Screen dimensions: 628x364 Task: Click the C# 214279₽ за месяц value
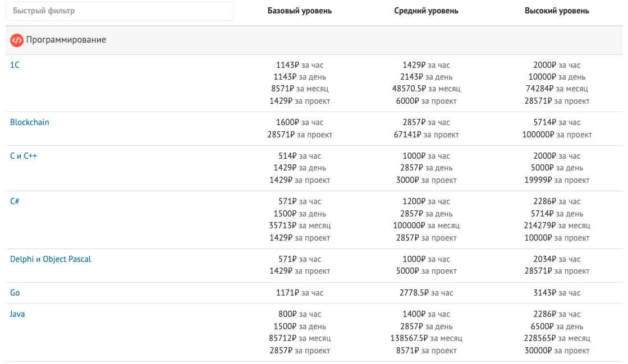[557, 225]
